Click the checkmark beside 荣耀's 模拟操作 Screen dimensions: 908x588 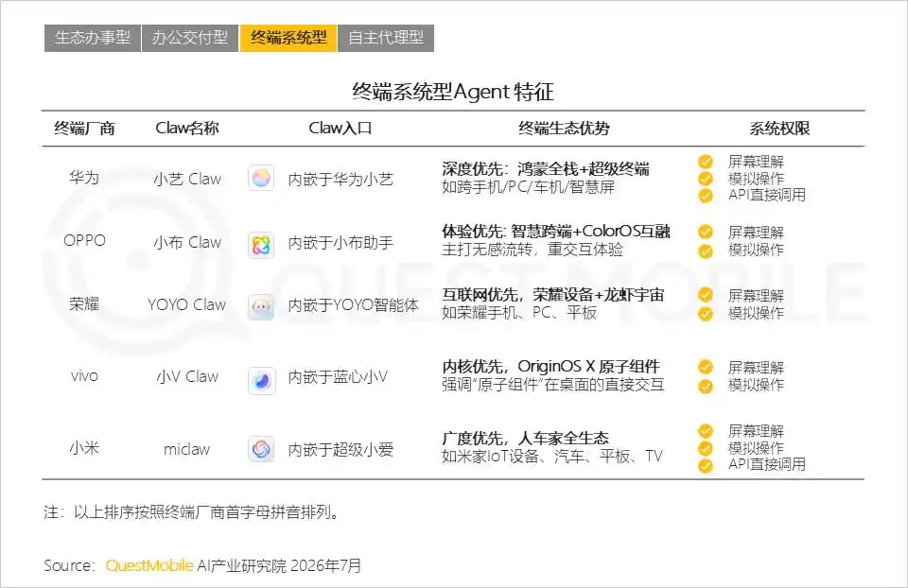[x=706, y=314]
